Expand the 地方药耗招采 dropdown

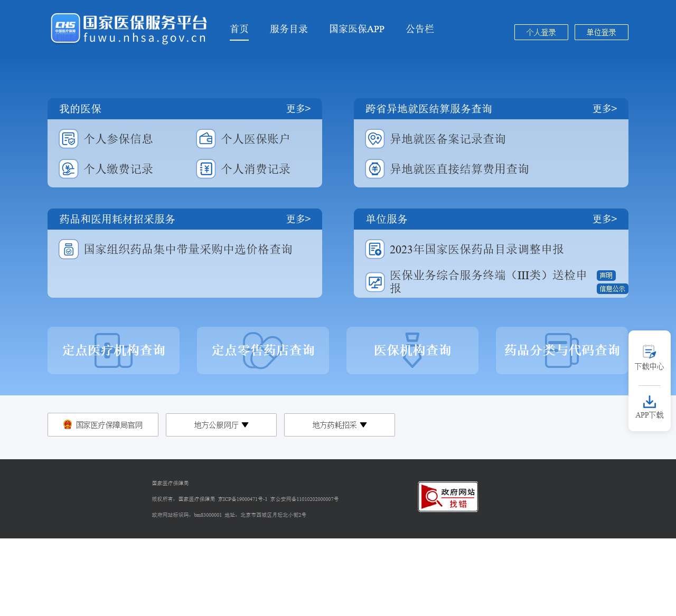[340, 425]
